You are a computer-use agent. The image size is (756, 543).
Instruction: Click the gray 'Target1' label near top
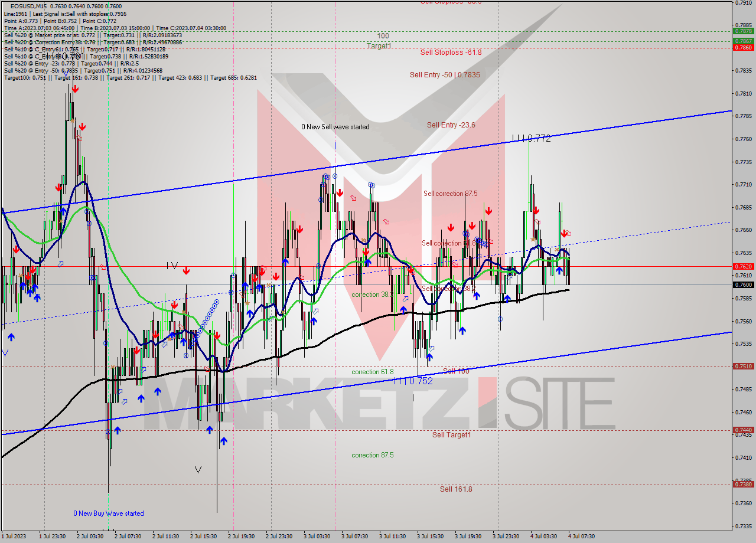tap(379, 46)
